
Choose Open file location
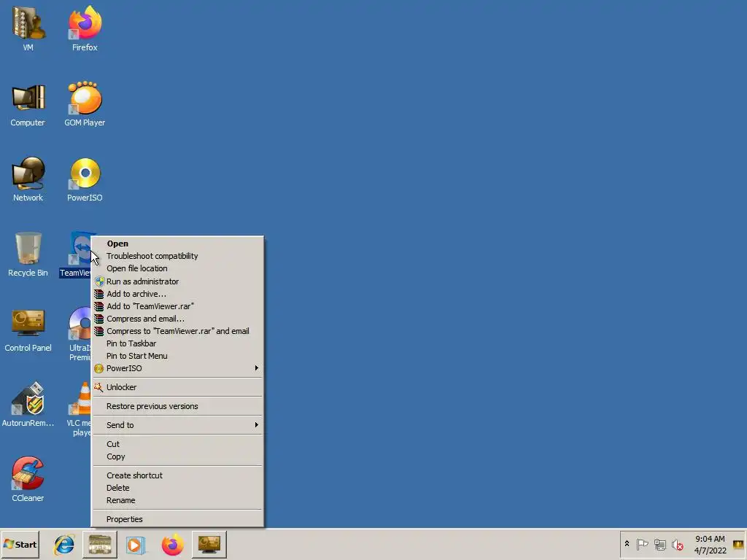point(177,268)
